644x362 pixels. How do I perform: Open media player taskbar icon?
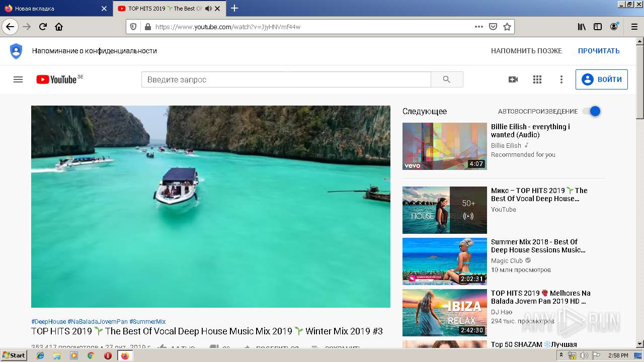[74, 355]
